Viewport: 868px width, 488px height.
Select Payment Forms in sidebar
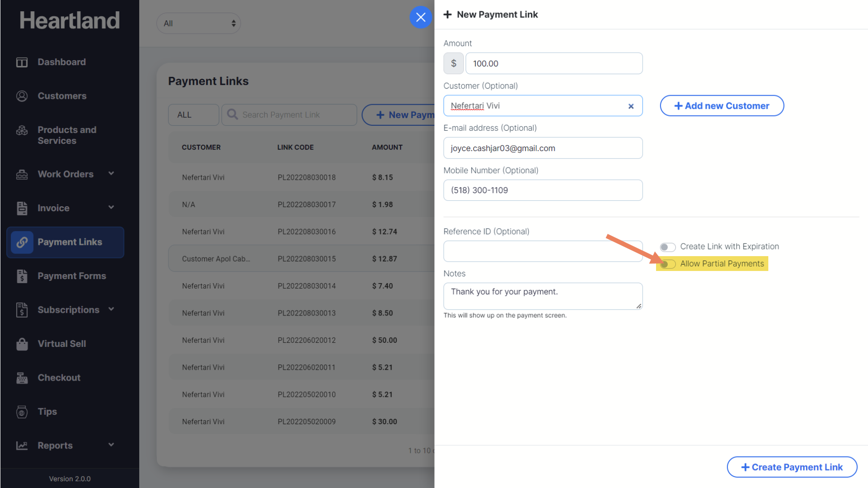point(72,276)
